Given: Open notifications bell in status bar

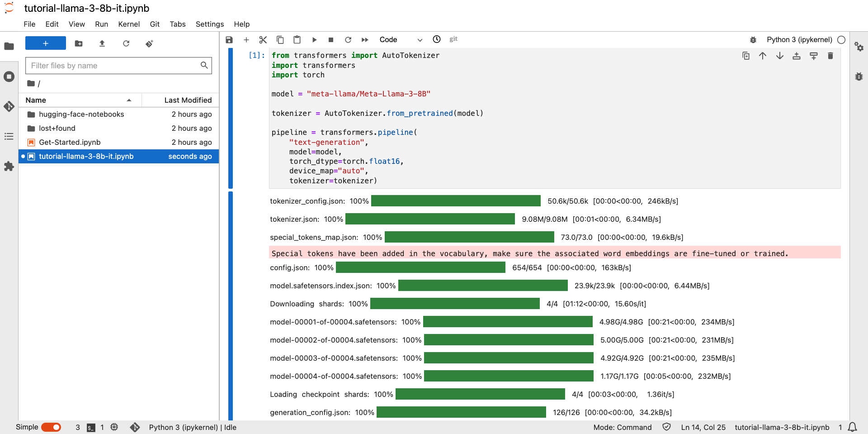Looking at the screenshot, I should (x=852, y=427).
